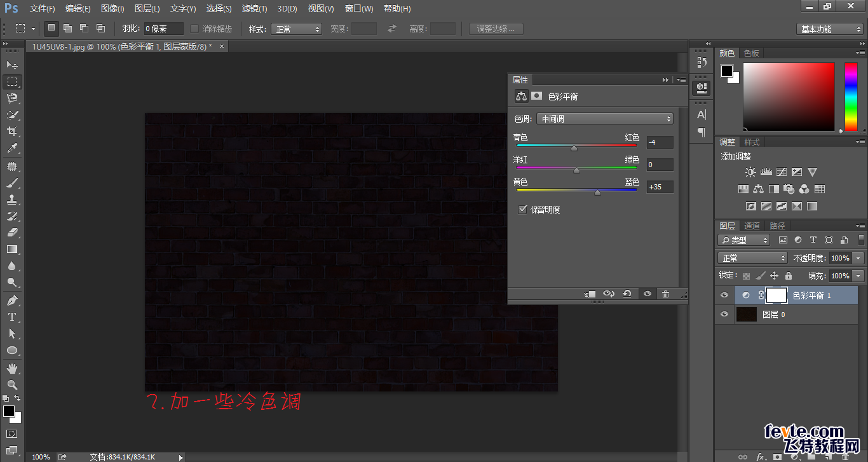Image resolution: width=868 pixels, height=462 pixels.
Task: Click the Color Balance 1 layer mask thumbnail
Action: (x=776, y=296)
